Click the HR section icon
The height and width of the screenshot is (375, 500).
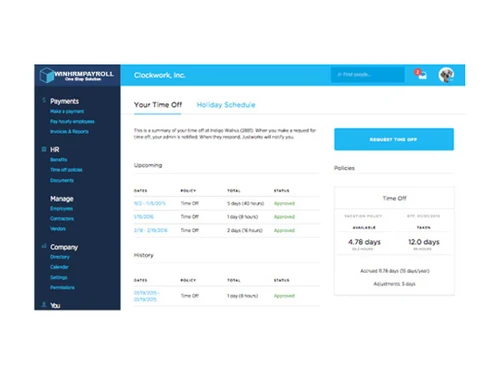(44, 149)
